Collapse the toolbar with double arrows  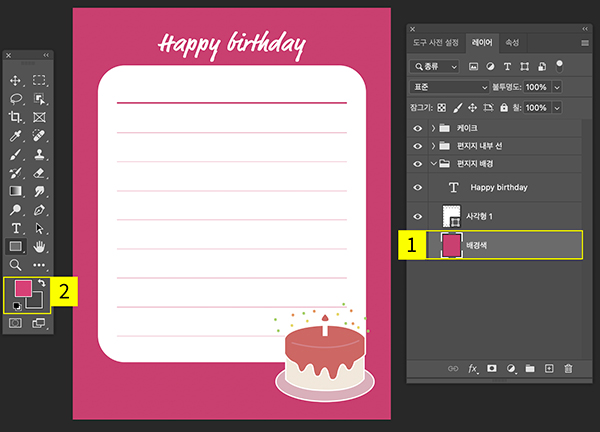(46, 55)
